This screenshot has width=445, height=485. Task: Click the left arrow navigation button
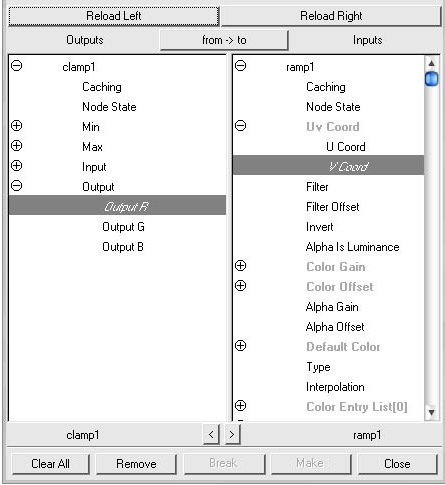211,434
